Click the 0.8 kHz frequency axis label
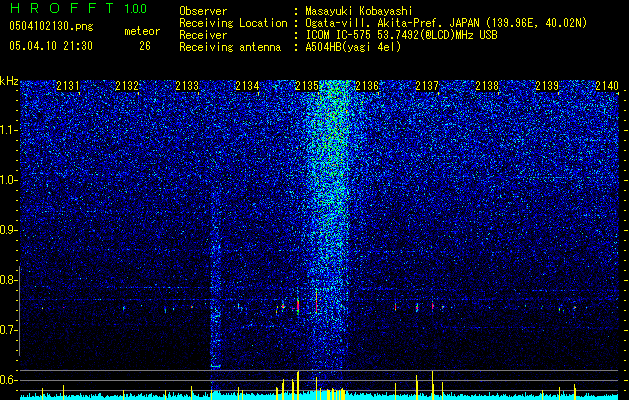Image resolution: width=629 pixels, height=400 pixels. [x=9, y=280]
